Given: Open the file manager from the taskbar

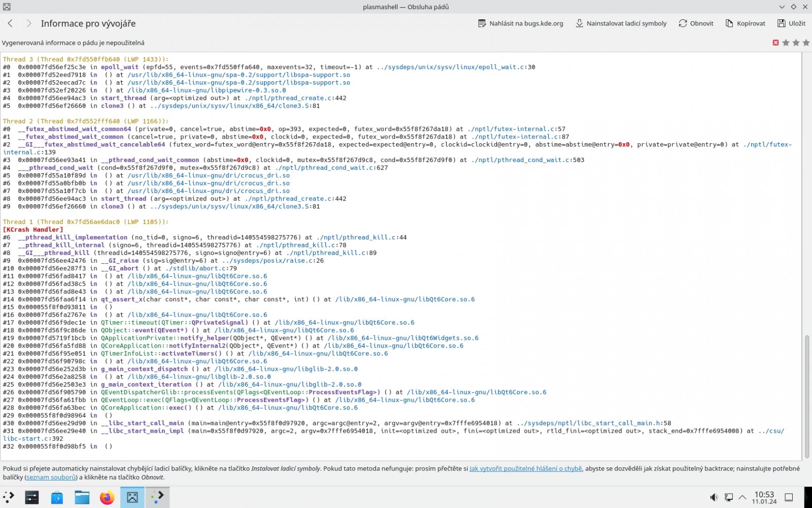Looking at the screenshot, I should (x=82, y=497).
